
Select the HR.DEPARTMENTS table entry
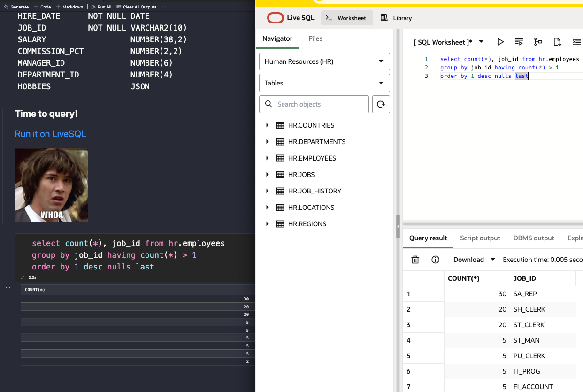317,142
